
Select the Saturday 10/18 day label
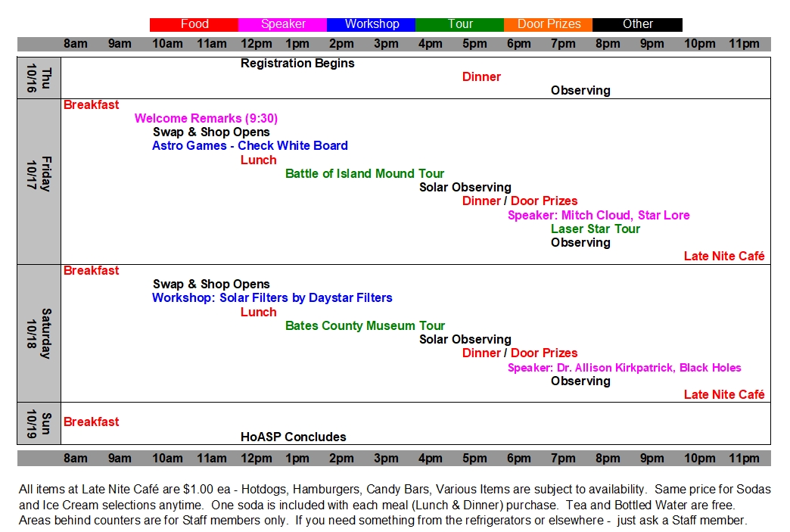click(39, 333)
